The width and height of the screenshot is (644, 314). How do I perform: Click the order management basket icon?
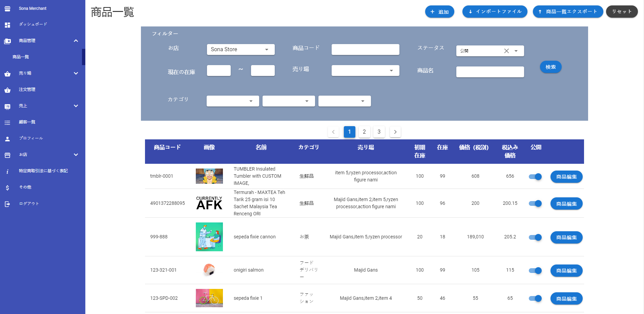pos(7,90)
